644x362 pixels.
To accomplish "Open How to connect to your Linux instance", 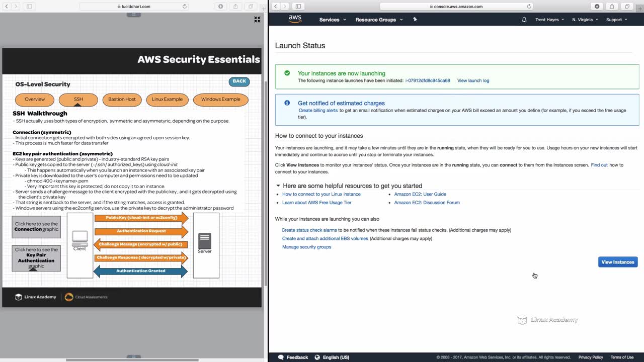I will pyautogui.click(x=321, y=194).
